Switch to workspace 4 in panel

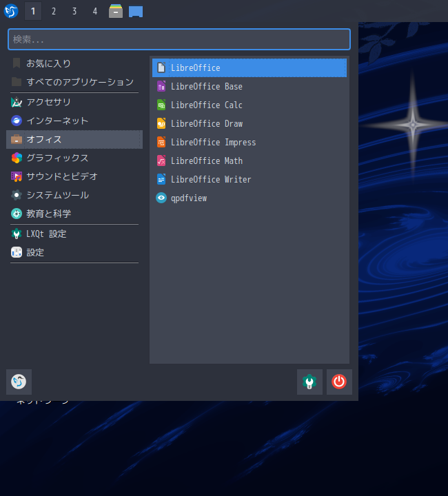[x=95, y=12]
